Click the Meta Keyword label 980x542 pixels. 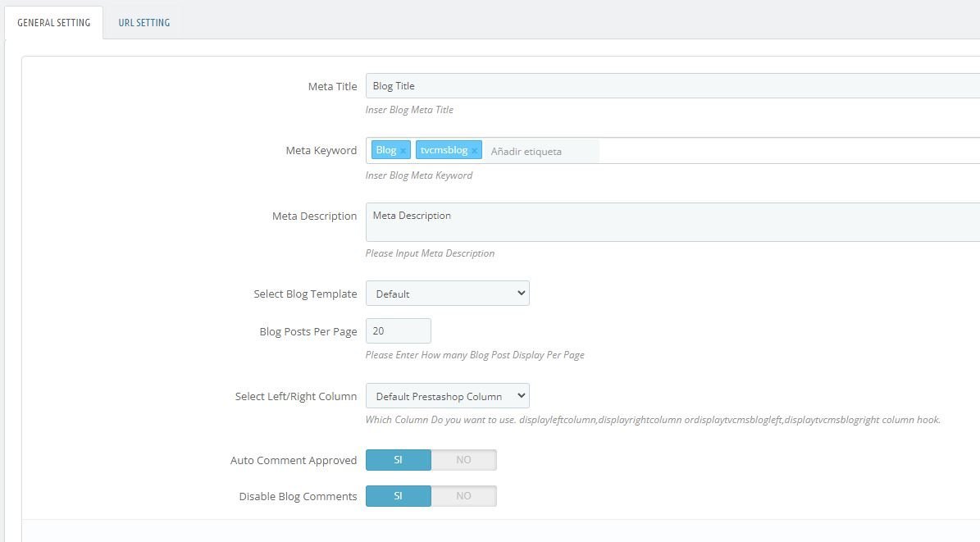[321, 151]
